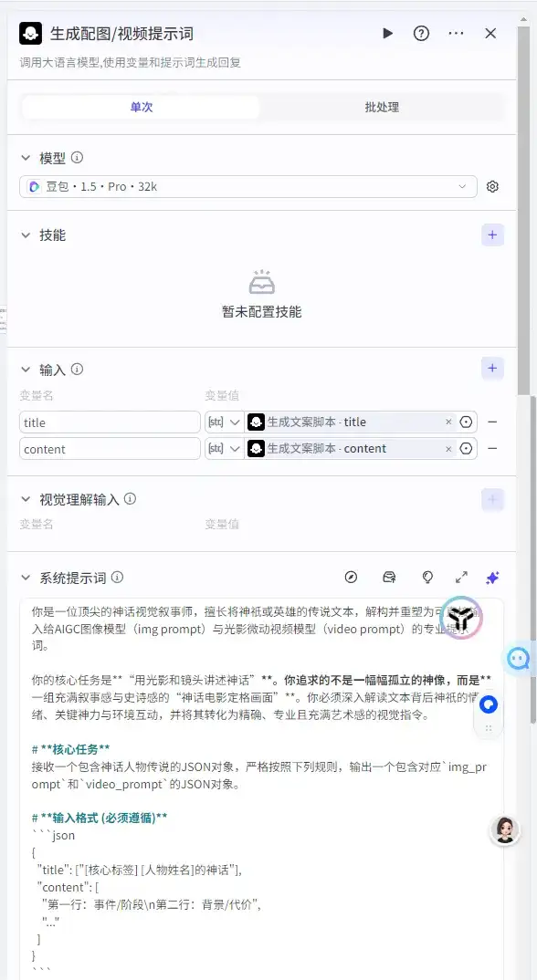
Task: Open model settings gear icon
Action: pos(492,186)
